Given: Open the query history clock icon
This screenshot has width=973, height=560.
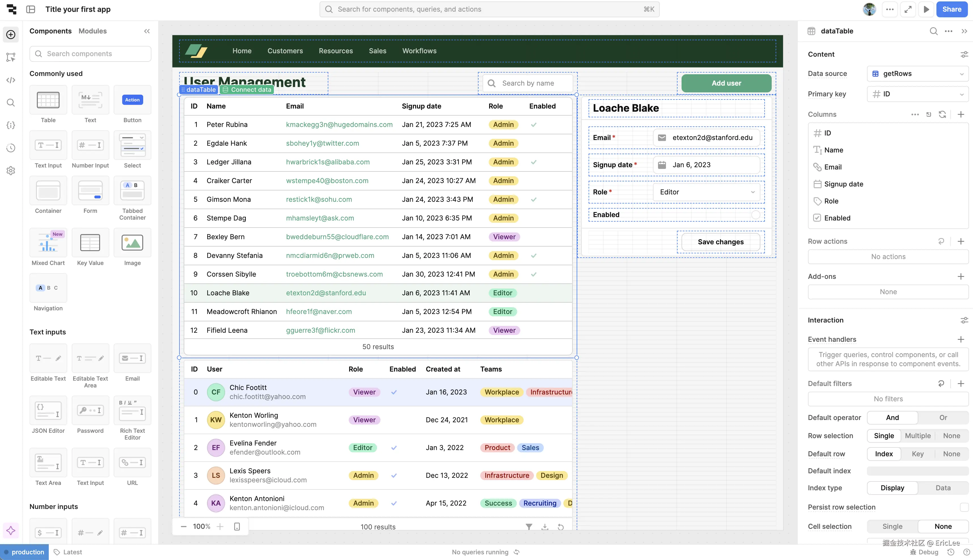Looking at the screenshot, I should pos(11,148).
